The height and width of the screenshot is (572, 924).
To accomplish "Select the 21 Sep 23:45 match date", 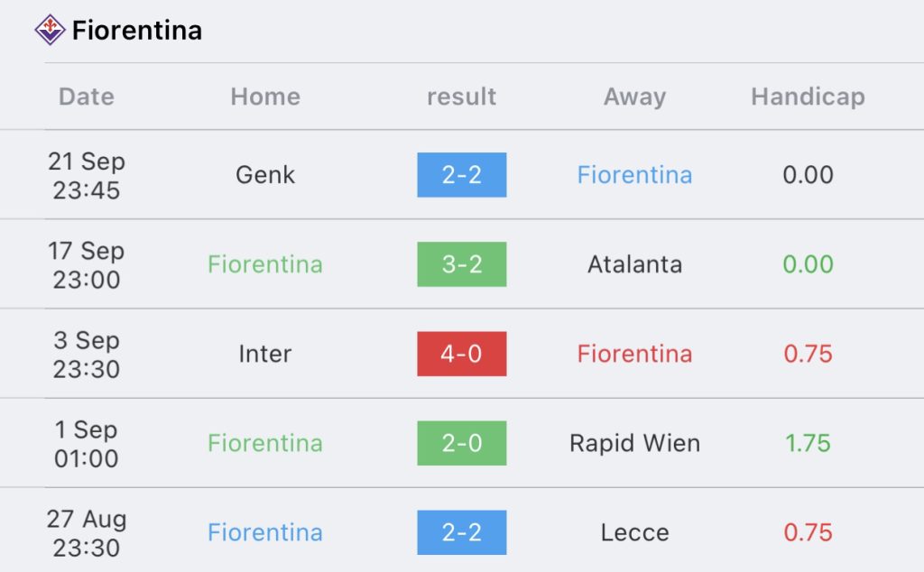I will coord(87,175).
